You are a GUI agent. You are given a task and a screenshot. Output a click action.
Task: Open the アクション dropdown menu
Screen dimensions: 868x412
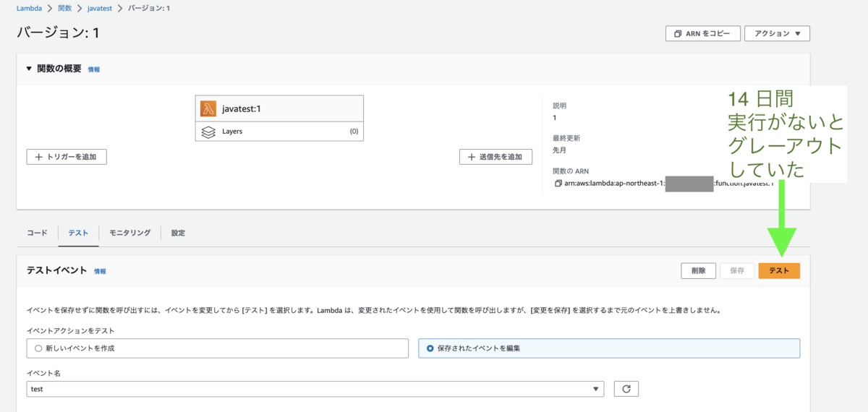(777, 33)
